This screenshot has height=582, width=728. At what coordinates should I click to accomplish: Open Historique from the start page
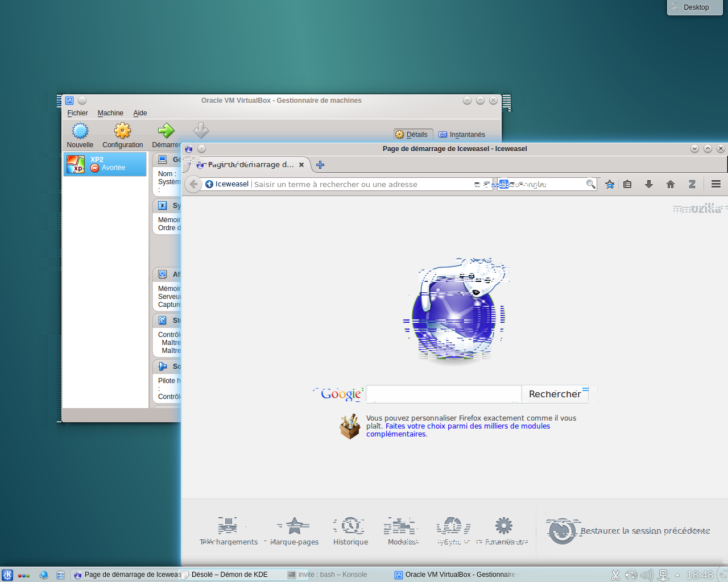[350, 531]
